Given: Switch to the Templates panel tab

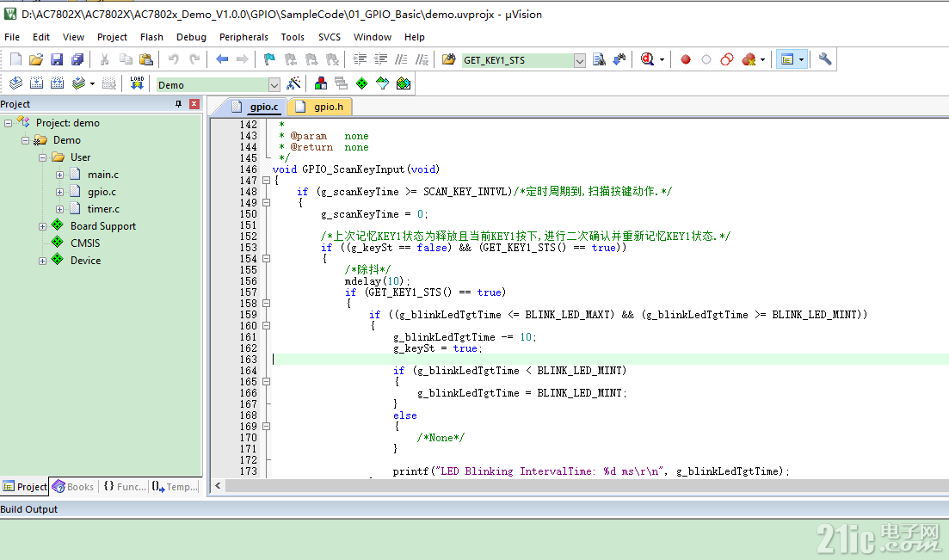Looking at the screenshot, I should click(x=175, y=487).
